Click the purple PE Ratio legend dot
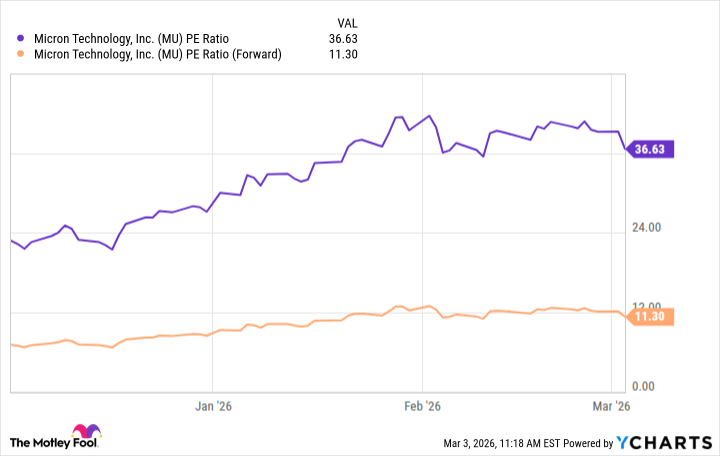The image size is (720, 456). [21, 39]
